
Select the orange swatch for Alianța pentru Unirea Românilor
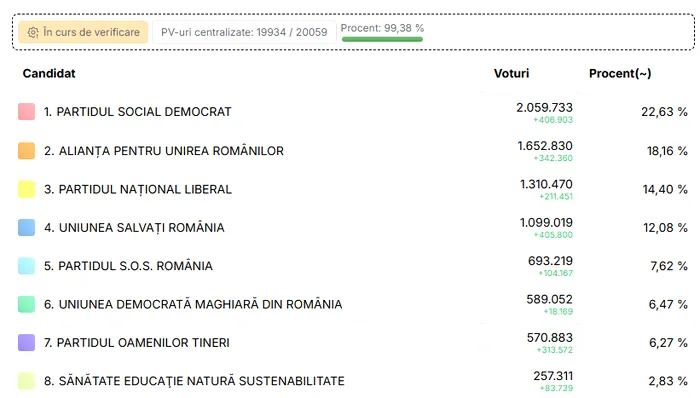(26, 151)
